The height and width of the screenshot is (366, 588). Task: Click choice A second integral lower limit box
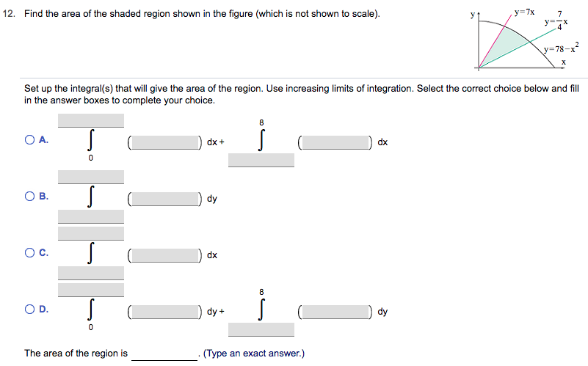(261, 160)
